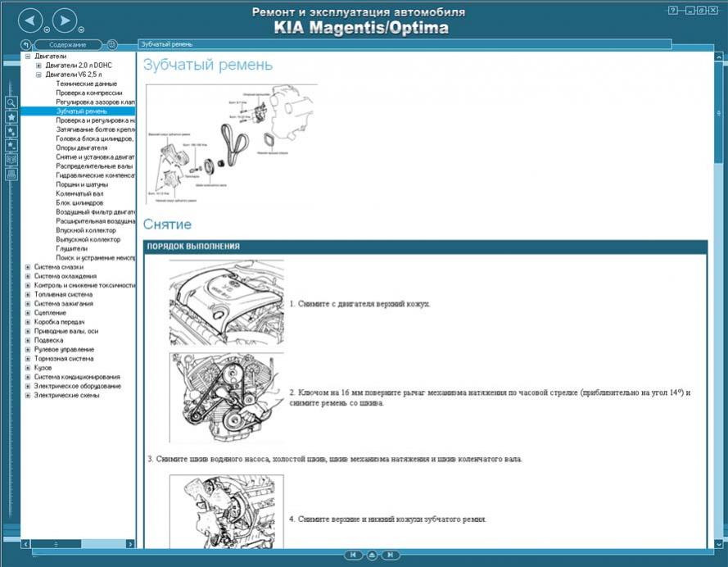This screenshot has width=728, height=567.
Task: Jump to last page bottom control
Action: (x=391, y=555)
